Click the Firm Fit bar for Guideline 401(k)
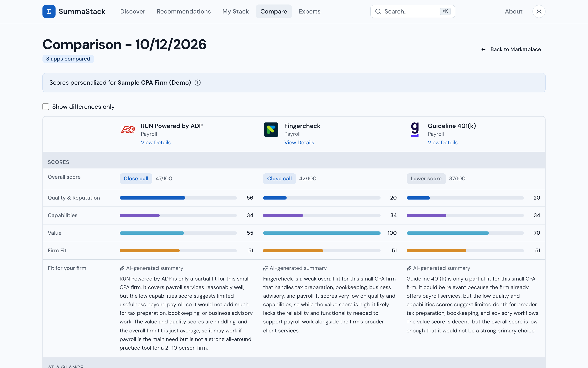The height and width of the screenshot is (368, 588). [x=465, y=251]
